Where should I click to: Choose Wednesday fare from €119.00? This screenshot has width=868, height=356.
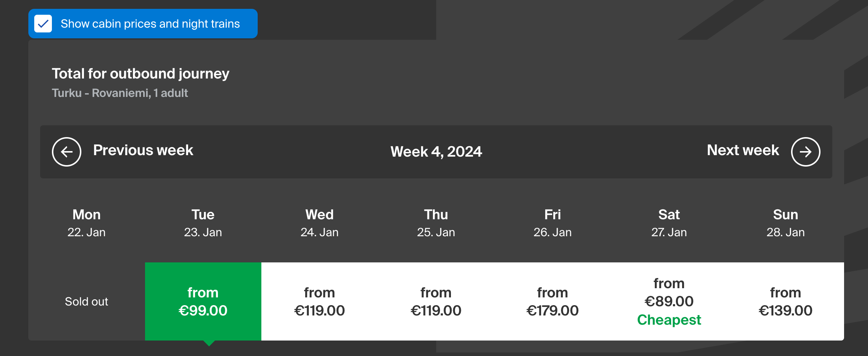tap(319, 301)
